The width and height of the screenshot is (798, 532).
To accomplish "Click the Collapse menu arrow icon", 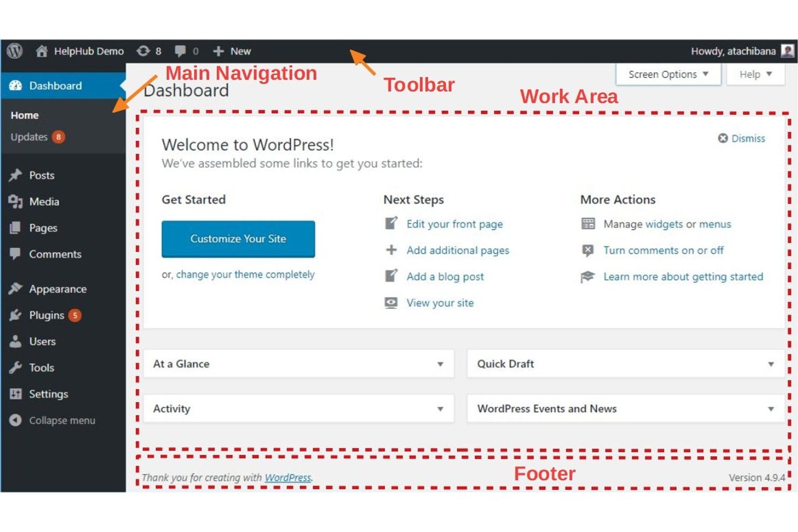I will click(x=16, y=420).
